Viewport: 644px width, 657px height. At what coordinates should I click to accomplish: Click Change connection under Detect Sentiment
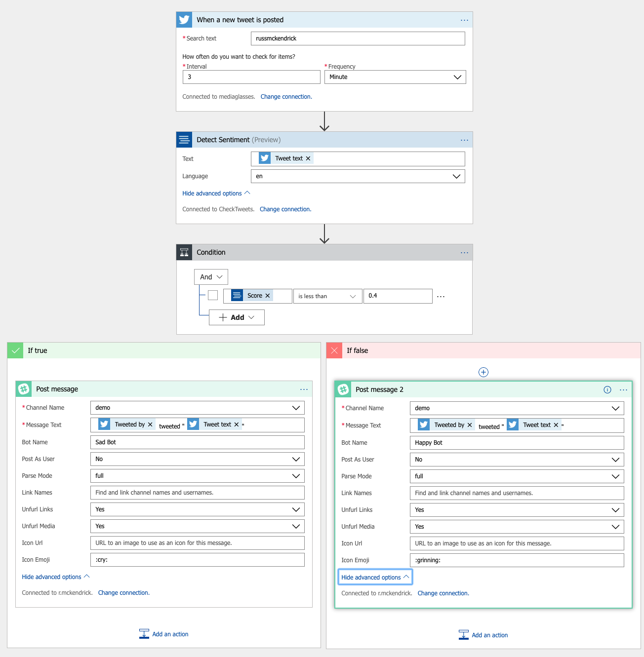pyautogui.click(x=285, y=209)
